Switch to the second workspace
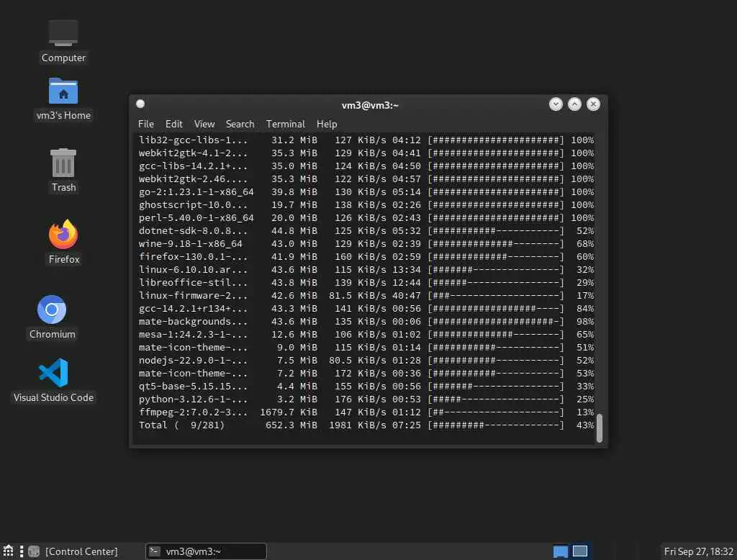737x560 pixels. pos(580,551)
